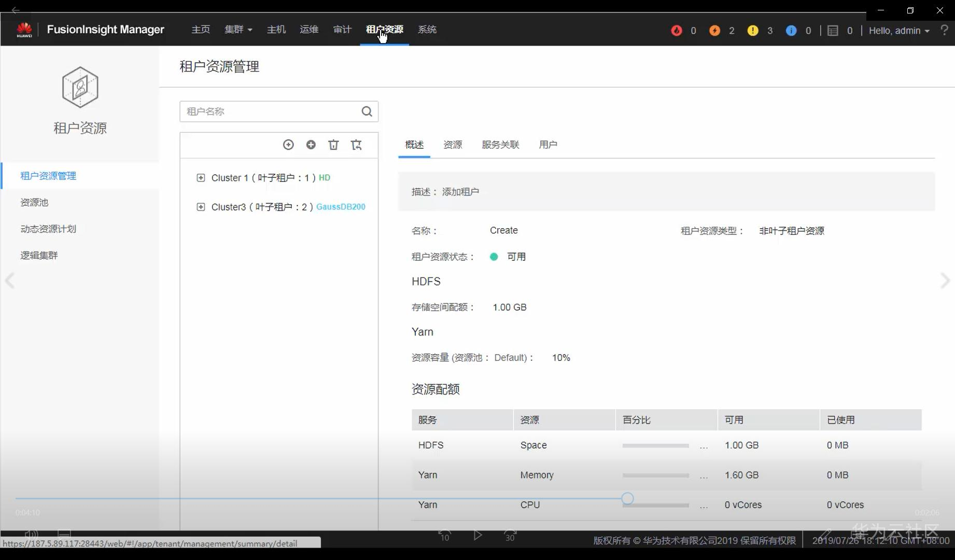Click the video player back arrow
Image resolution: width=955 pixels, height=560 pixels.
point(16,10)
